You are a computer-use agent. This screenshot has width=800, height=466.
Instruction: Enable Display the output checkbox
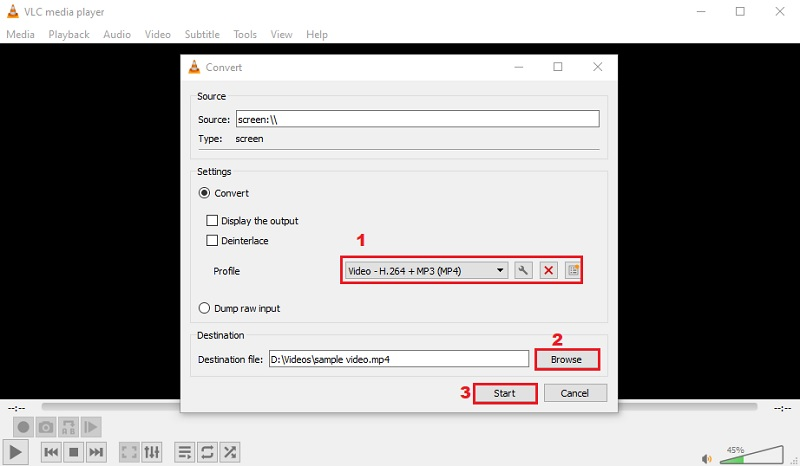point(212,221)
